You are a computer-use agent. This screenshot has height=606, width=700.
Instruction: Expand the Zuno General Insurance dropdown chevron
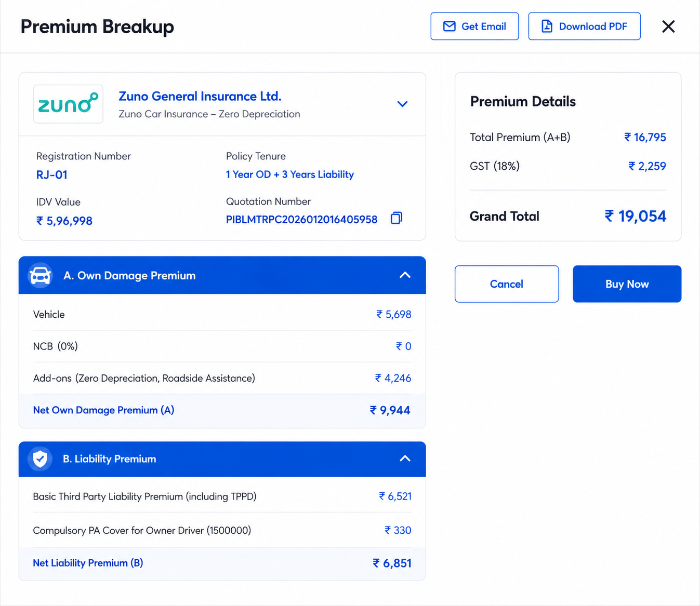pos(402,104)
